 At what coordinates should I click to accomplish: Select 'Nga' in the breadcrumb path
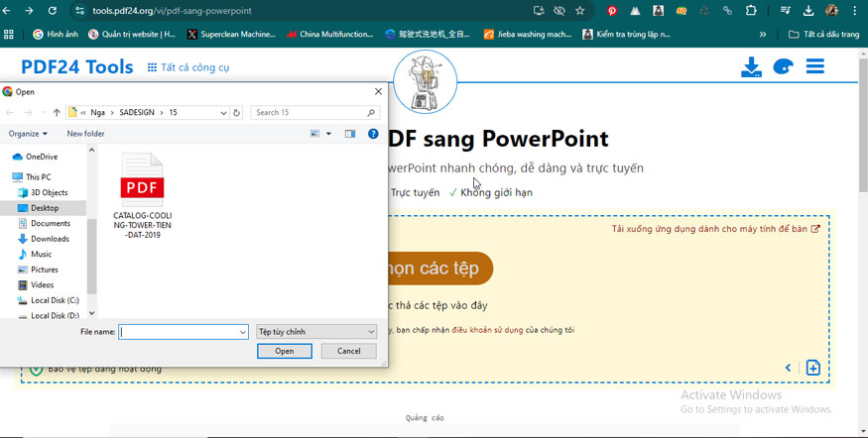click(x=97, y=112)
